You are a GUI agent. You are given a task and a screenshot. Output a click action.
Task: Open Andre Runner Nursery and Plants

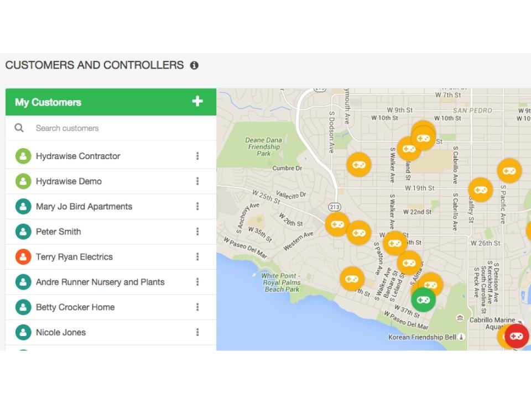click(100, 282)
